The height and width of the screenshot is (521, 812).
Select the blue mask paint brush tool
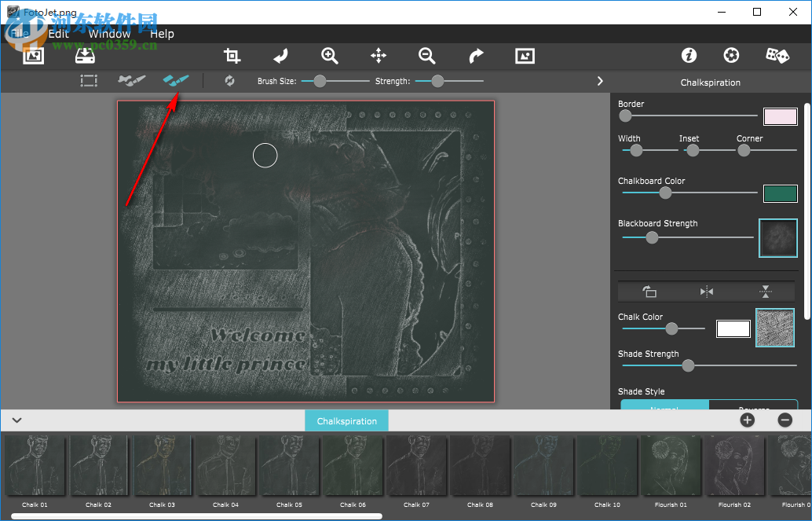pyautogui.click(x=176, y=80)
